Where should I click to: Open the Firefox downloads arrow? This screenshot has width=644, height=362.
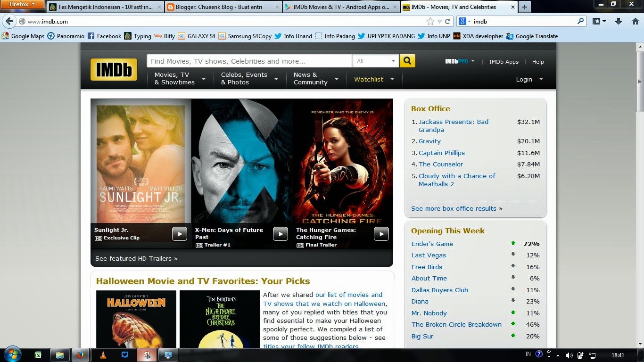click(619, 21)
